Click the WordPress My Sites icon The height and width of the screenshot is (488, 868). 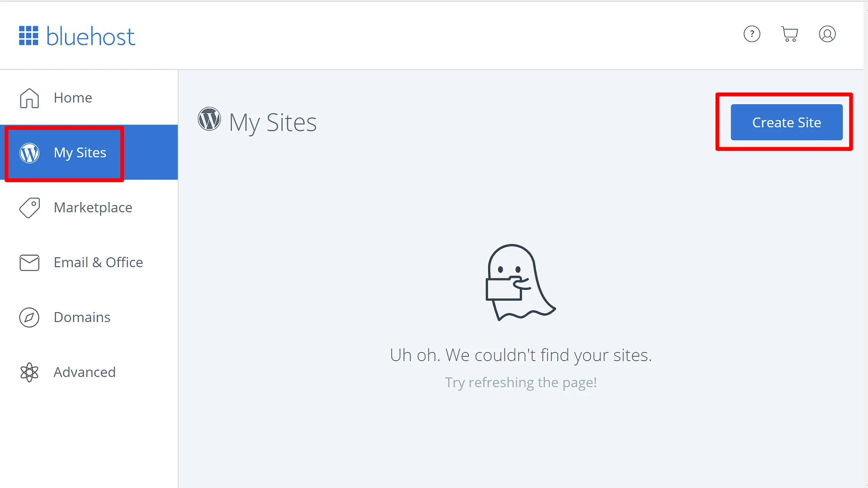(x=29, y=152)
